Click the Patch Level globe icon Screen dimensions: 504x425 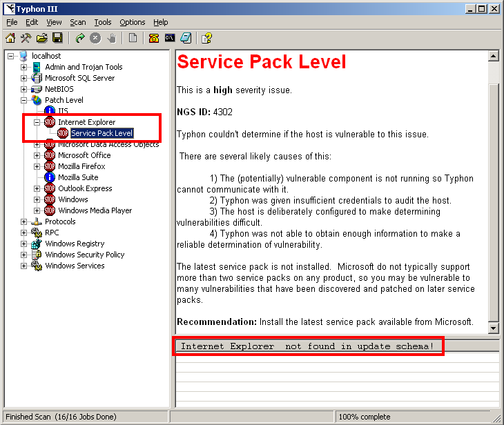[x=37, y=100]
